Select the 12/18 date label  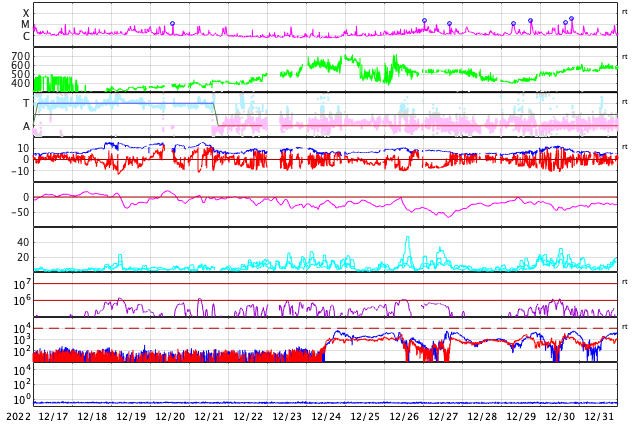point(92,417)
